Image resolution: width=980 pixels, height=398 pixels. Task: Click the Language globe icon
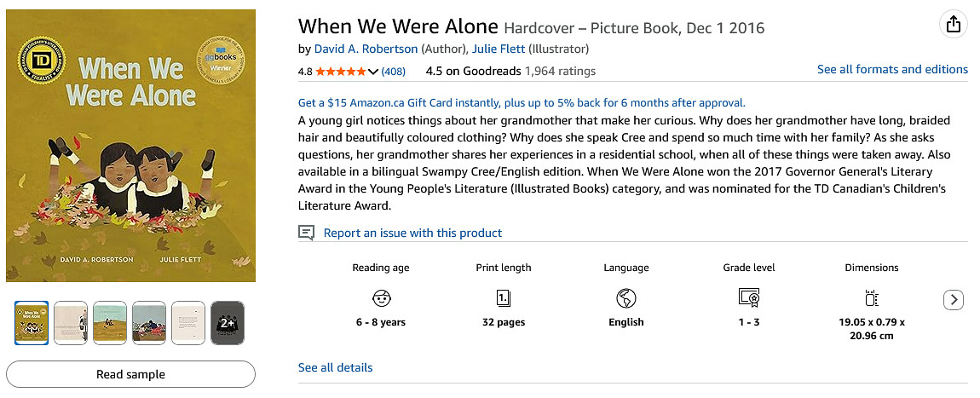click(x=626, y=298)
